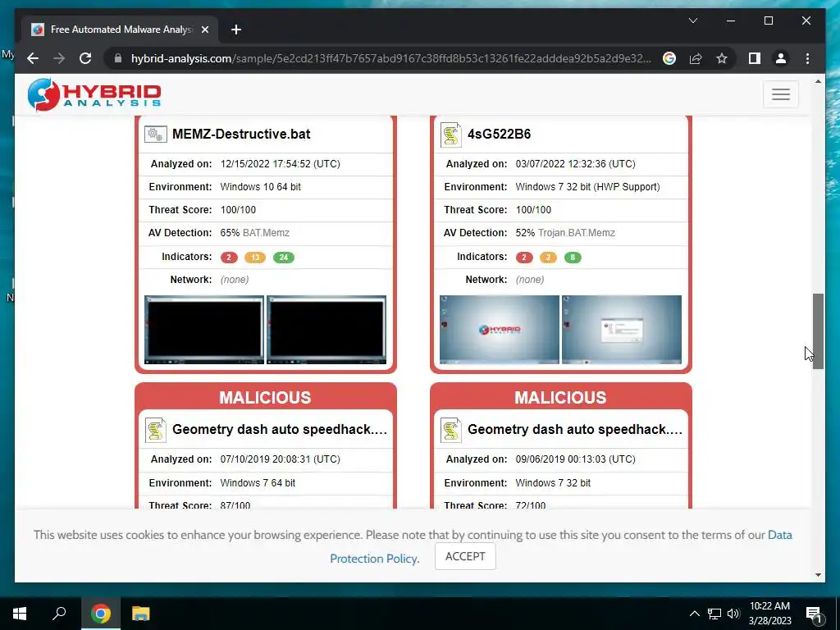Open the notification center icon

814,614
